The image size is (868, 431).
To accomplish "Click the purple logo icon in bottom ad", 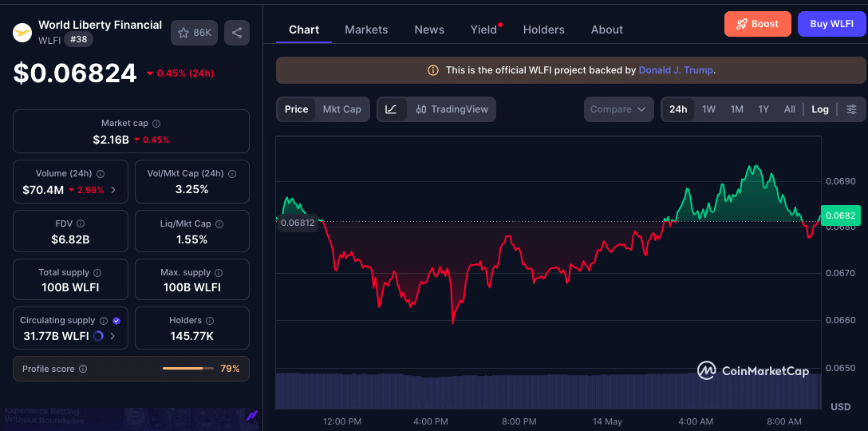I will pyautogui.click(x=252, y=414).
